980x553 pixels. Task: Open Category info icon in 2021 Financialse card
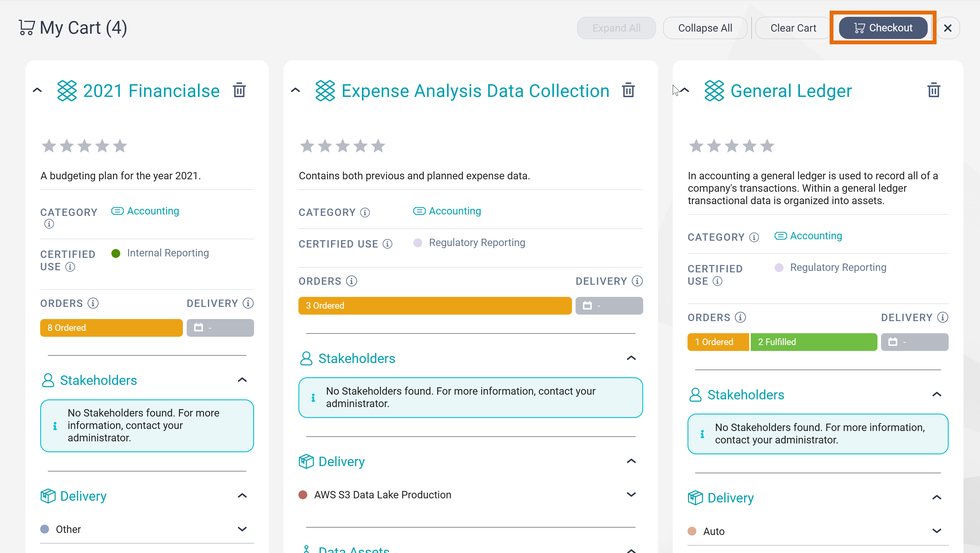(x=49, y=224)
